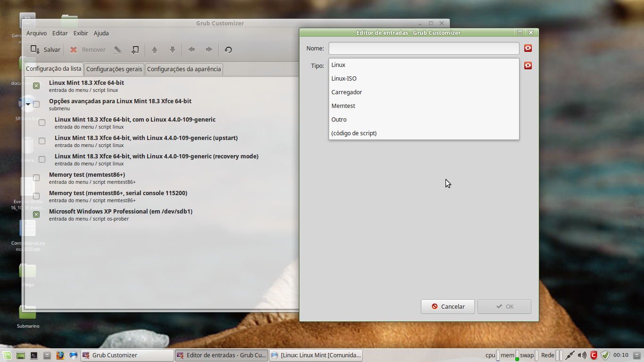
Task: Click the left arrow toolbar icon
Action: pyautogui.click(x=191, y=49)
